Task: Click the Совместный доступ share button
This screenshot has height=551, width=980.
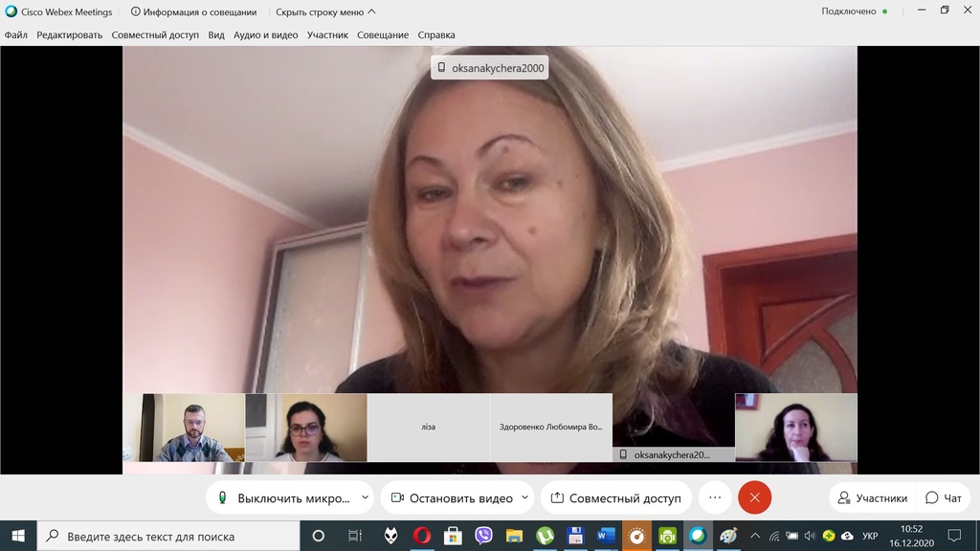Action: coord(615,497)
